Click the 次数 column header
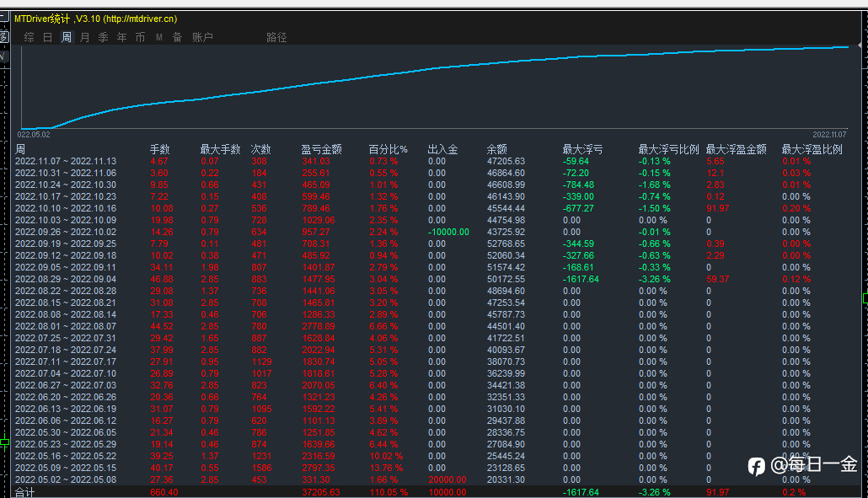 click(260, 149)
